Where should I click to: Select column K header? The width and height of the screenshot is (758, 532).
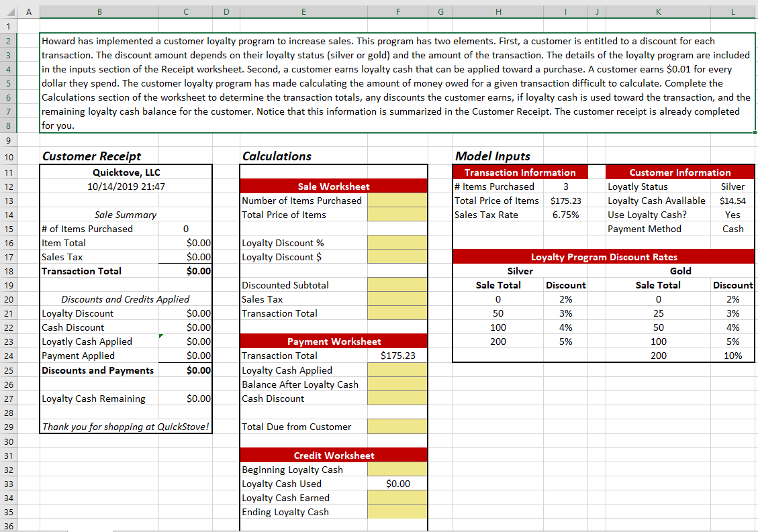tap(658, 11)
